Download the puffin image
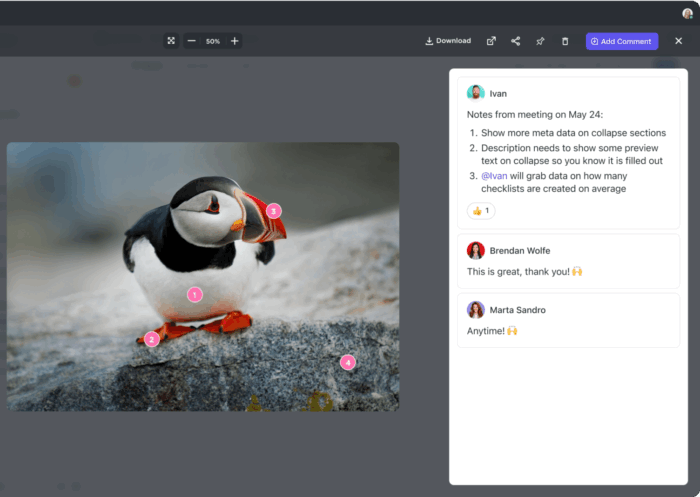The width and height of the screenshot is (700, 497). point(448,41)
